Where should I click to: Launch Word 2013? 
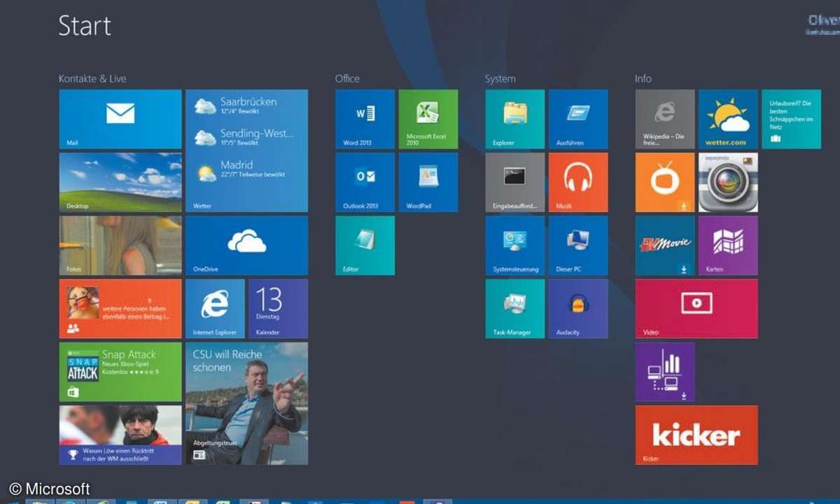click(x=365, y=119)
